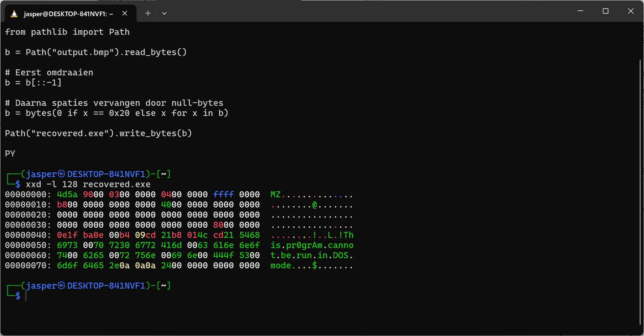Click the line reading output.bmp bytes
The image size is (644, 336).
click(96, 52)
